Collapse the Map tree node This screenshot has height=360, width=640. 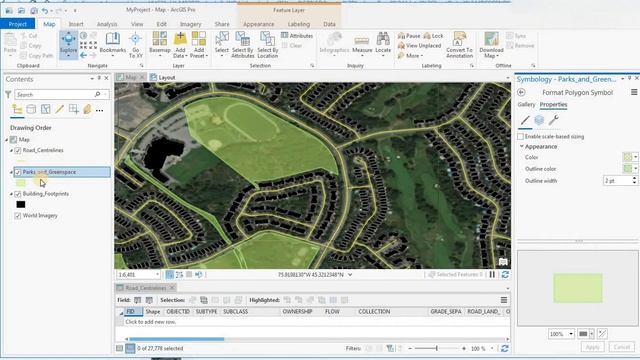[x=7, y=140]
